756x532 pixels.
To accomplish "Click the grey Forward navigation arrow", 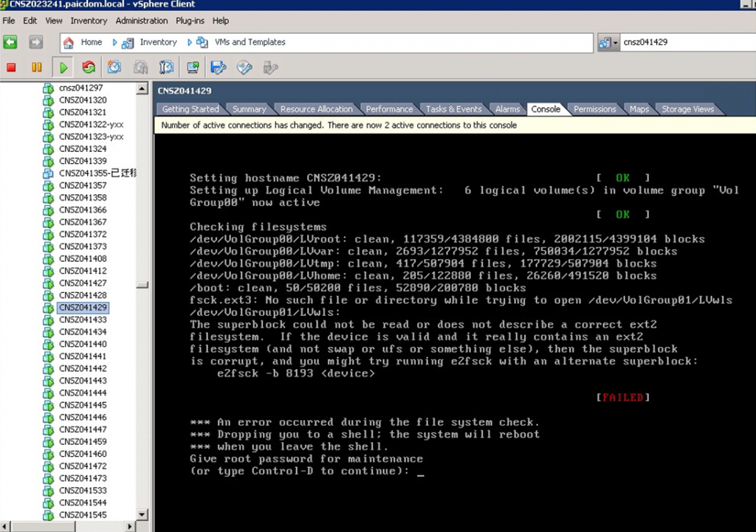I will (35, 42).
